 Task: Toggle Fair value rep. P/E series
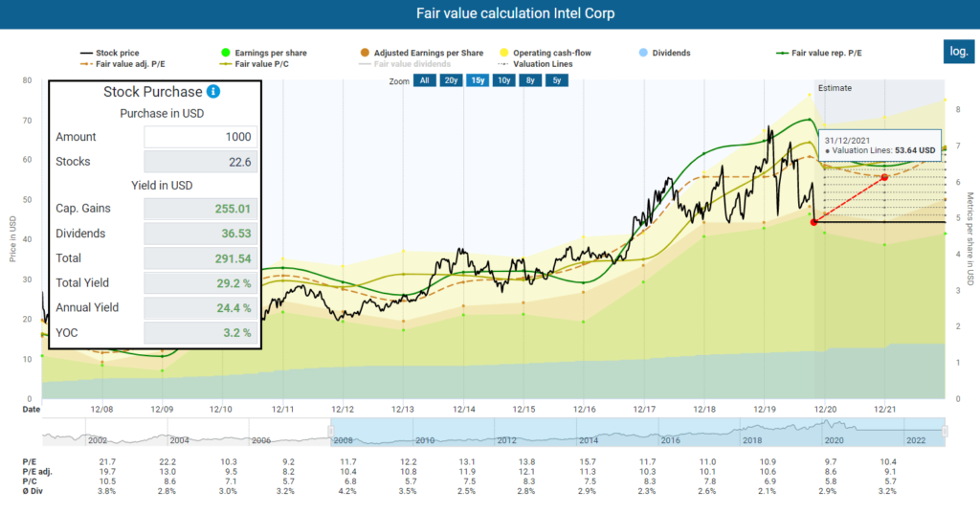819,54
